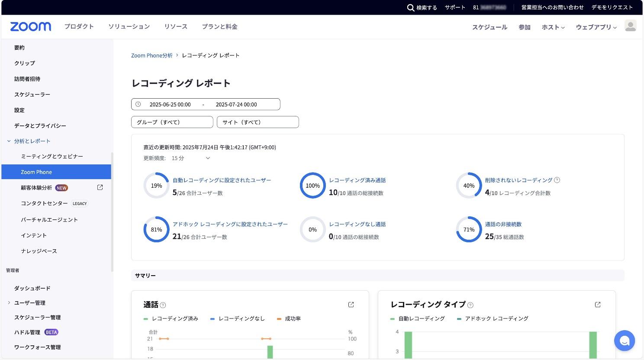Click end date 2025-07-24 00:00 field
644x360 pixels.
(x=236, y=104)
